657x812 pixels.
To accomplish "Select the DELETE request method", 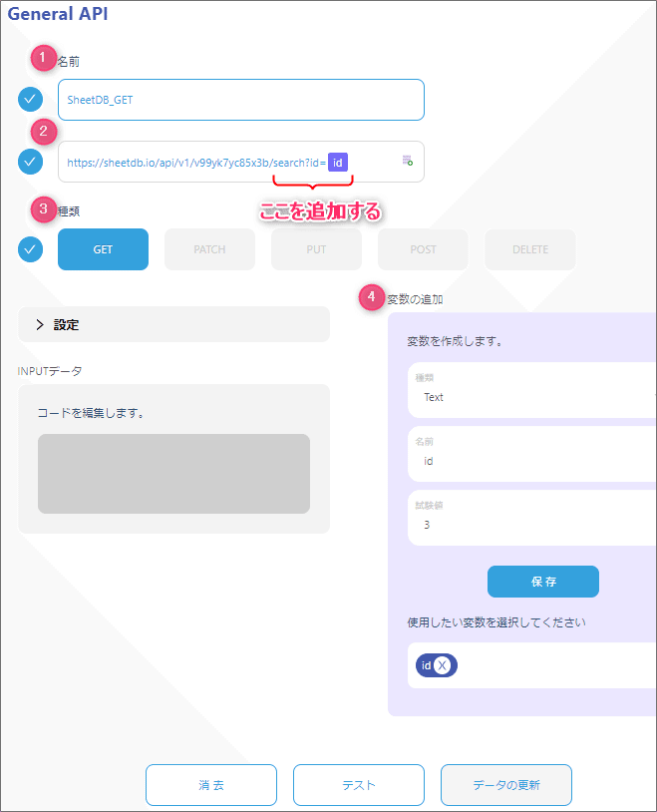I will point(530,249).
